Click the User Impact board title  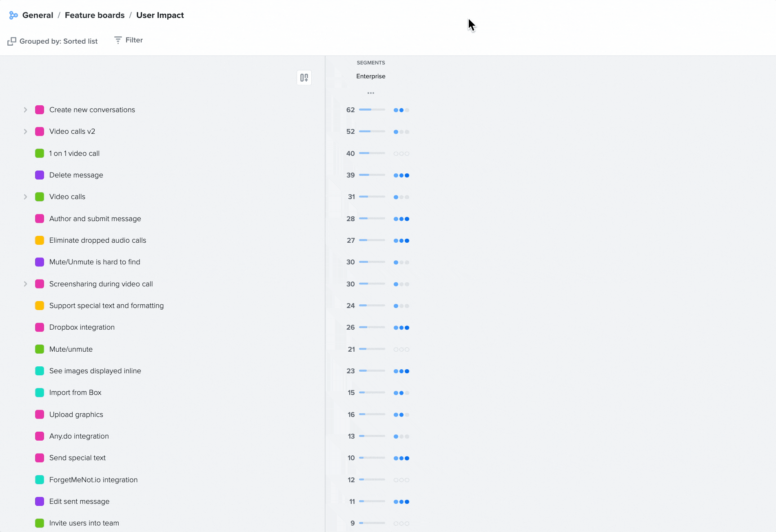coord(160,15)
